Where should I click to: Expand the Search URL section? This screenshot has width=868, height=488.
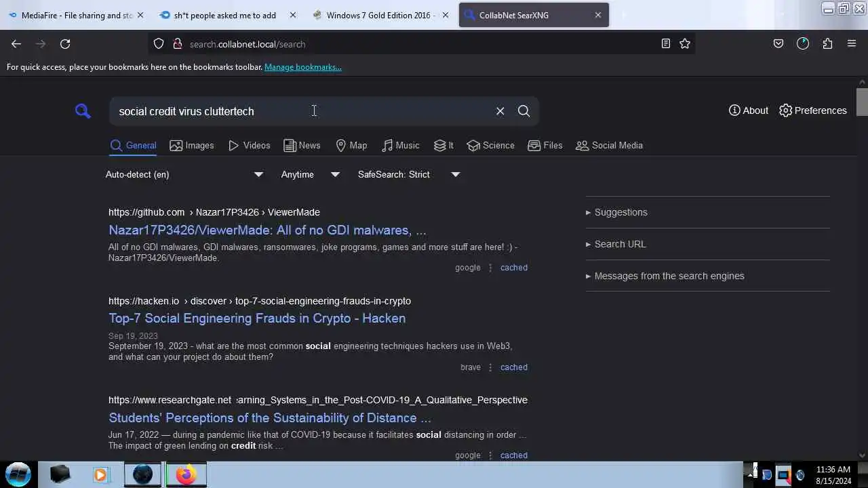(x=616, y=244)
